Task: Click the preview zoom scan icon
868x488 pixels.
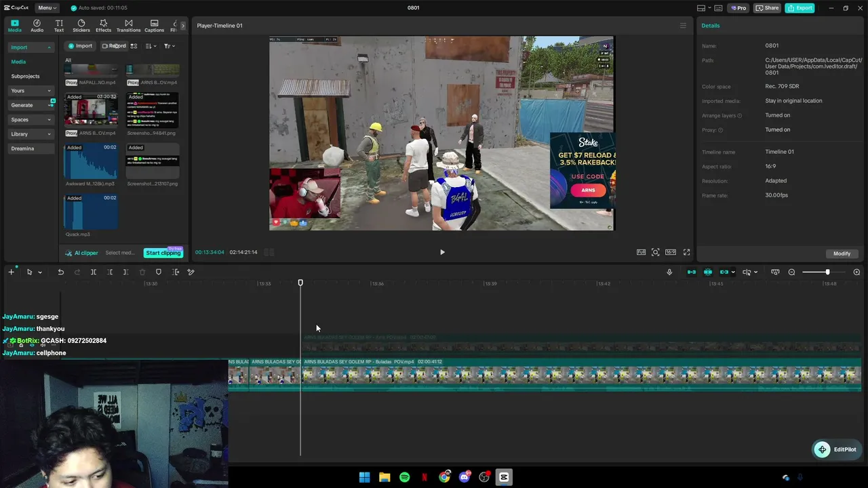Action: [x=656, y=252]
